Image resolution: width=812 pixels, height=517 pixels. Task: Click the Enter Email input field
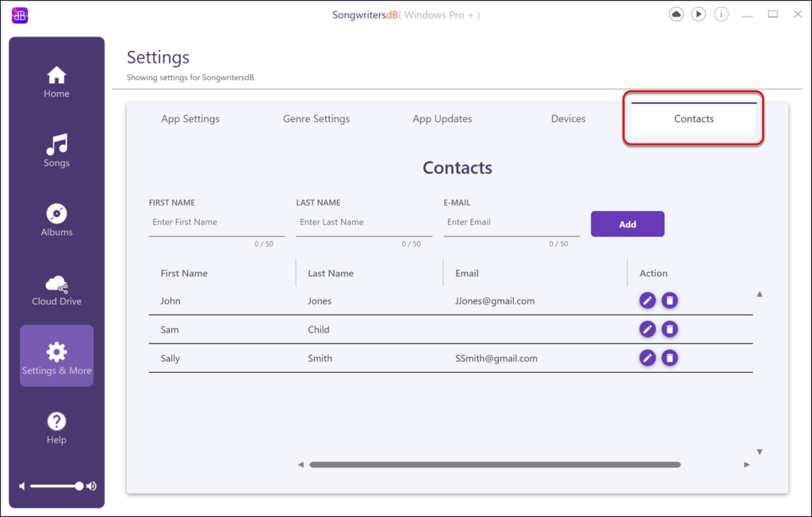[x=511, y=223]
